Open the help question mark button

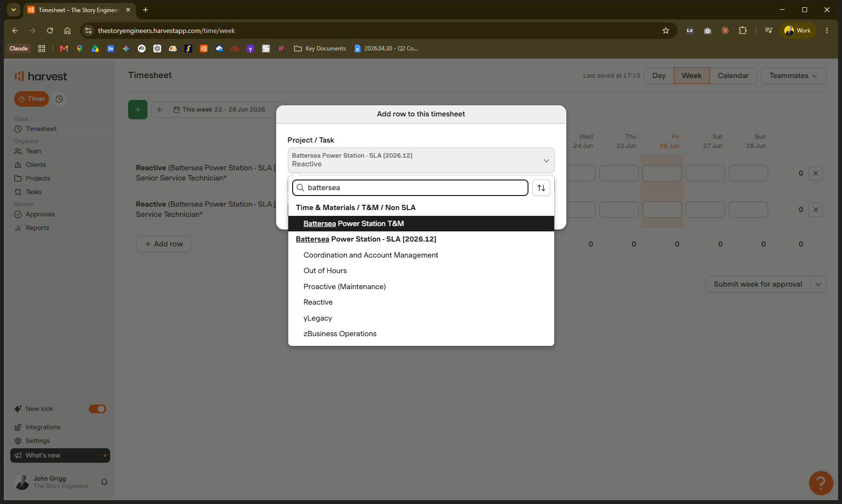click(x=821, y=483)
